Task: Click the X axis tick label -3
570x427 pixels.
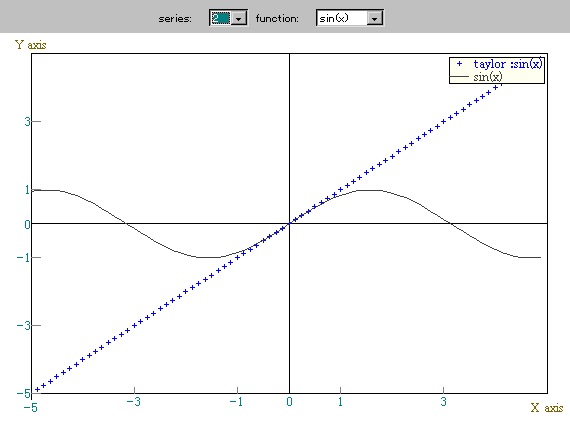Action: pos(133,402)
